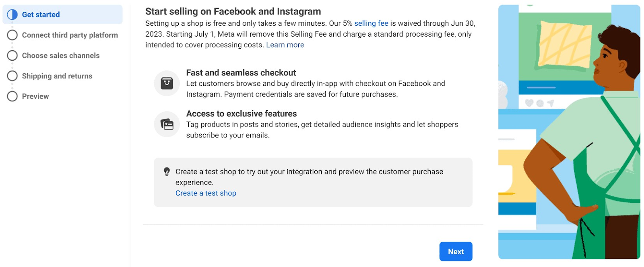The image size is (644, 267).
Task: Select the Choose sales channels step circle
Action: [12, 55]
